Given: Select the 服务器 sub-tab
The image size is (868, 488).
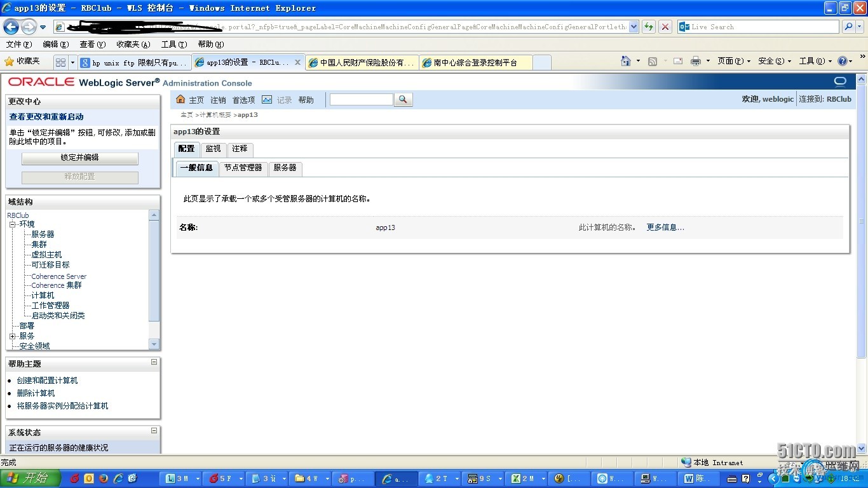Looking at the screenshot, I should pyautogui.click(x=285, y=168).
